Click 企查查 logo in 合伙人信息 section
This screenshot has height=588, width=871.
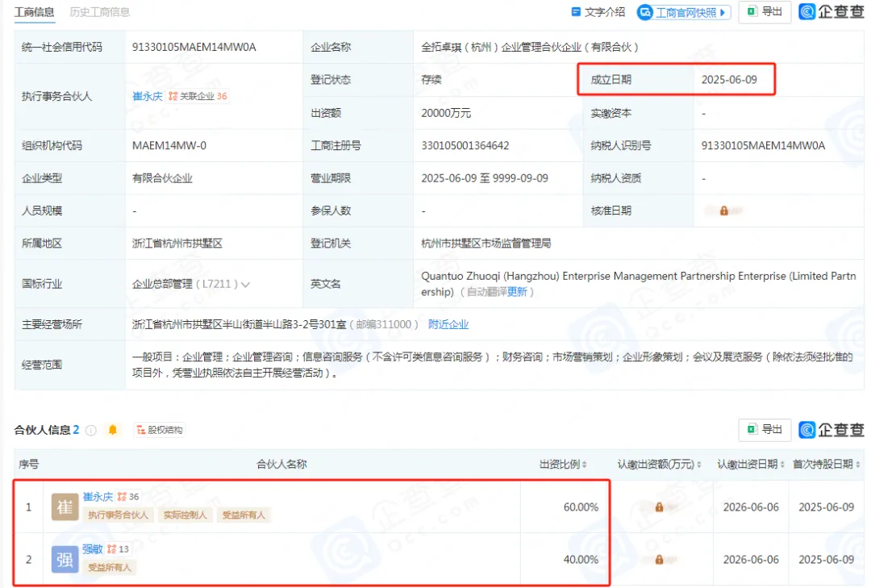pos(831,430)
